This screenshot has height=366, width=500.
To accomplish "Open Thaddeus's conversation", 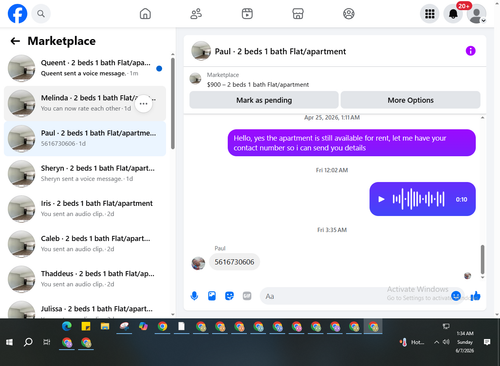I will 85,279.
